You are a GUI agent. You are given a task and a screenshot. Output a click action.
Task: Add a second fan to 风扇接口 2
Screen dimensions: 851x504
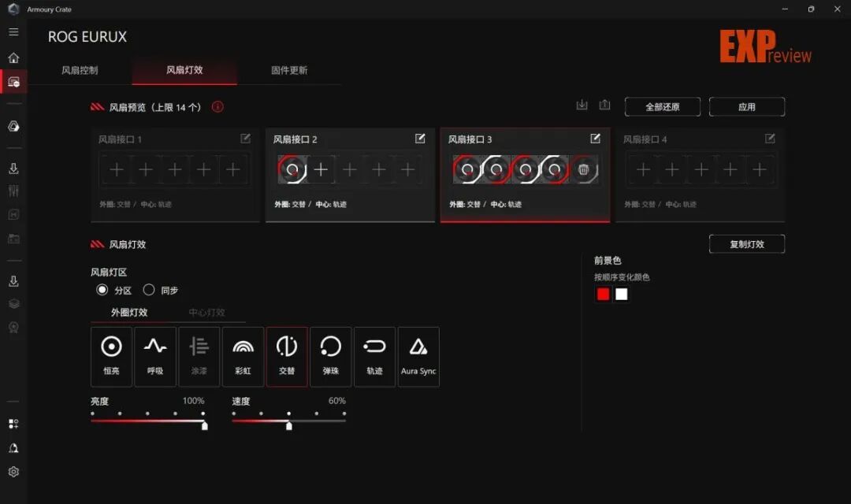[x=321, y=170]
